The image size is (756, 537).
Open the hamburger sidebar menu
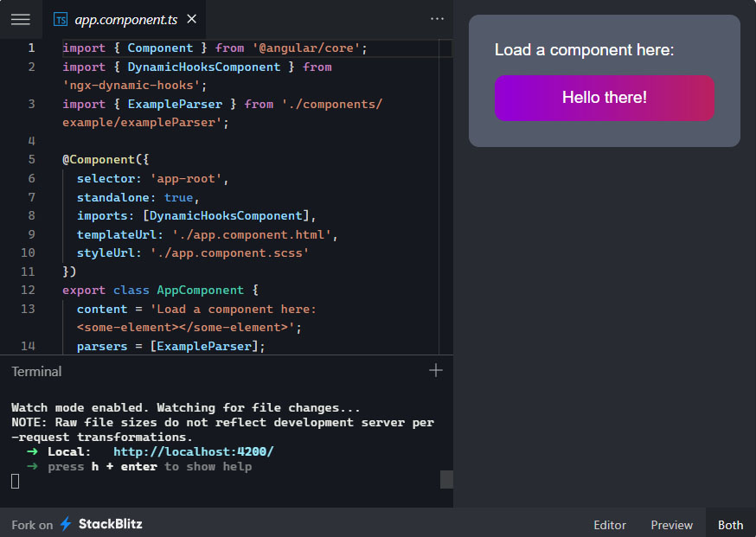[x=20, y=19]
